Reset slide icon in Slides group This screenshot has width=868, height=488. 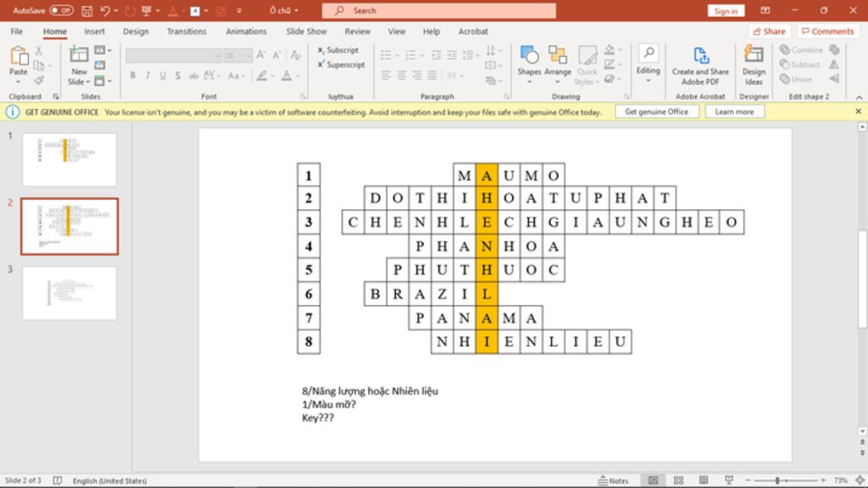pyautogui.click(x=100, y=65)
